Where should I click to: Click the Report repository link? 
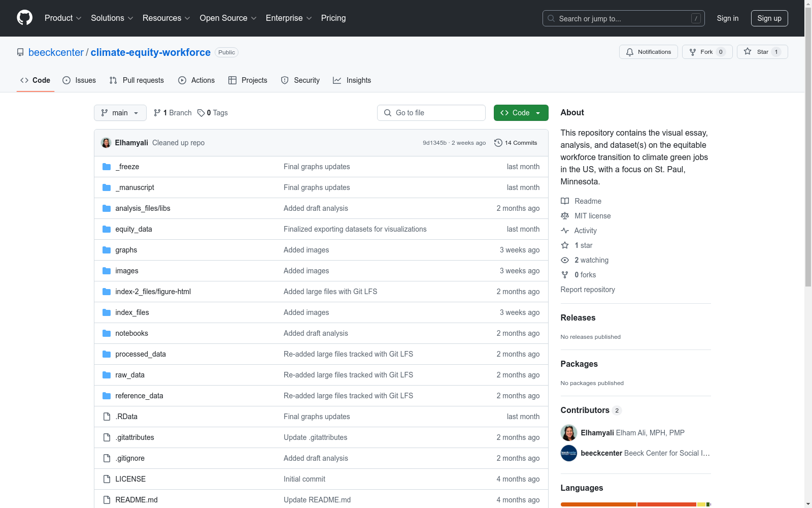588,290
